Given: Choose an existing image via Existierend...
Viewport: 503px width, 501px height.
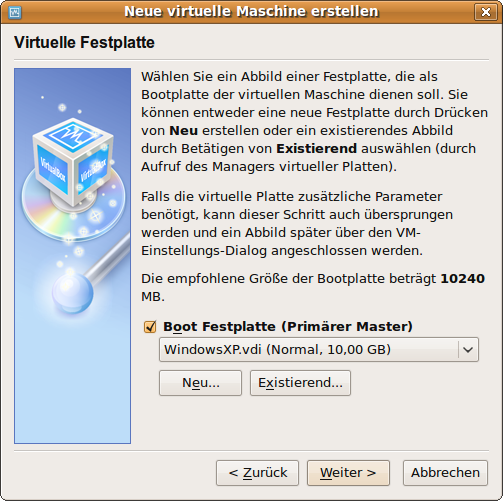Looking at the screenshot, I should (300, 383).
